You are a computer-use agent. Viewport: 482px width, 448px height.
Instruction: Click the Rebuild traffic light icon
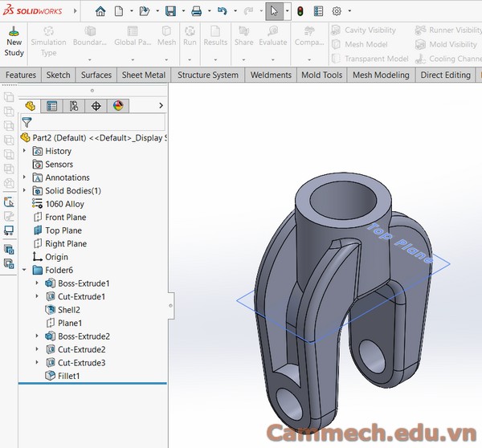(x=300, y=11)
